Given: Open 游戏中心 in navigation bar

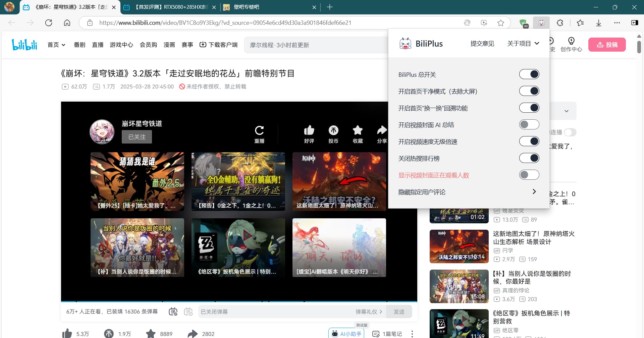Looking at the screenshot, I should [x=121, y=45].
